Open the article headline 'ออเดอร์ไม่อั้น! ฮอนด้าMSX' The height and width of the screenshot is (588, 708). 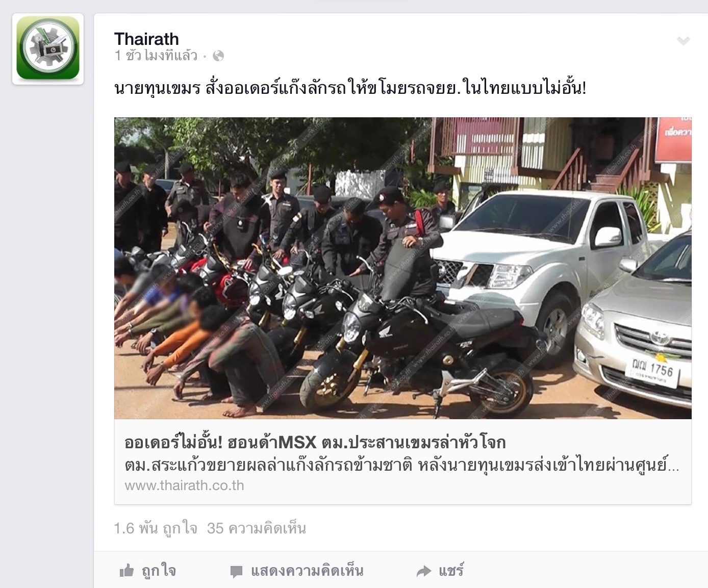point(315,442)
